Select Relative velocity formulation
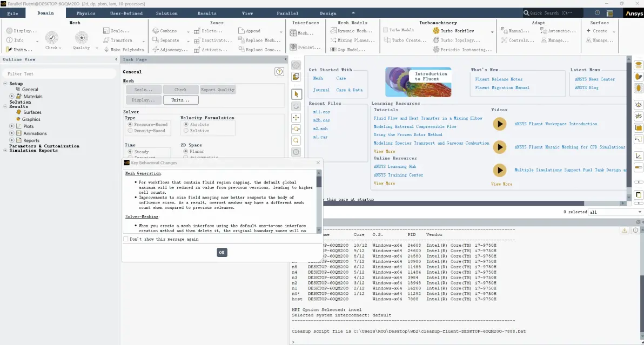The width and height of the screenshot is (644, 345). pyautogui.click(x=186, y=131)
